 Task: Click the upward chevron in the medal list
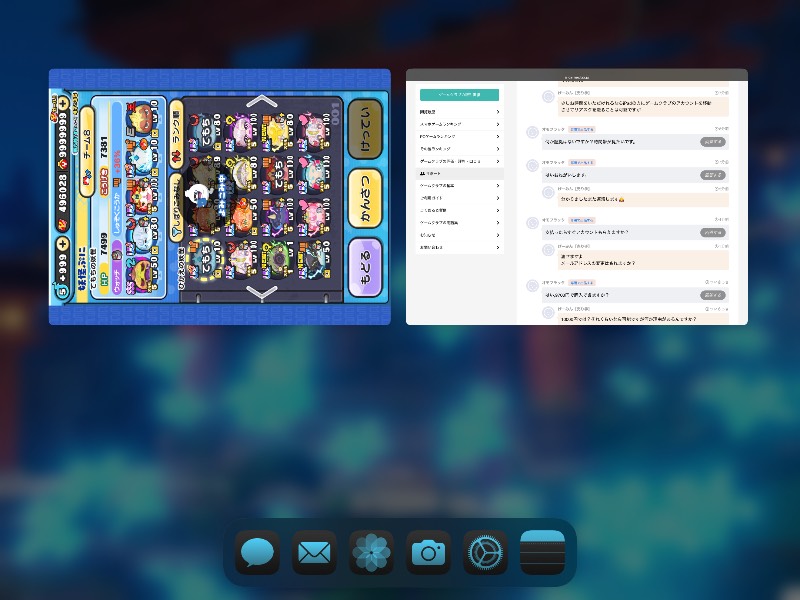coord(261,101)
